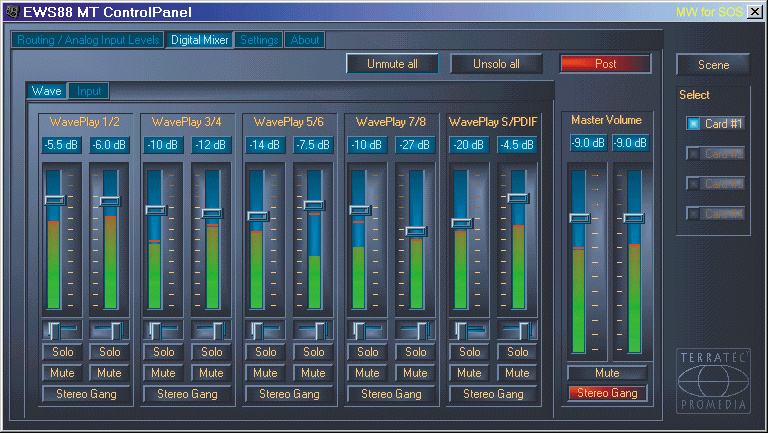Click the left Master Volume fader handle

(580, 217)
